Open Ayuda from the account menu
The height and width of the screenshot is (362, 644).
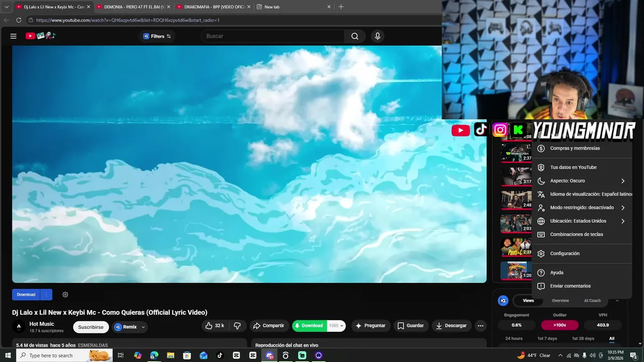coord(582,273)
